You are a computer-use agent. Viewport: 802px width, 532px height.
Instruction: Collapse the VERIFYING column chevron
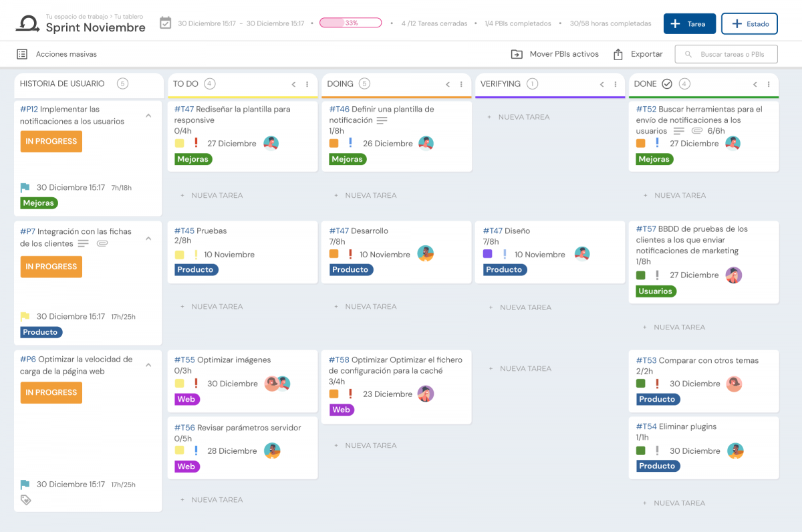[601, 84]
